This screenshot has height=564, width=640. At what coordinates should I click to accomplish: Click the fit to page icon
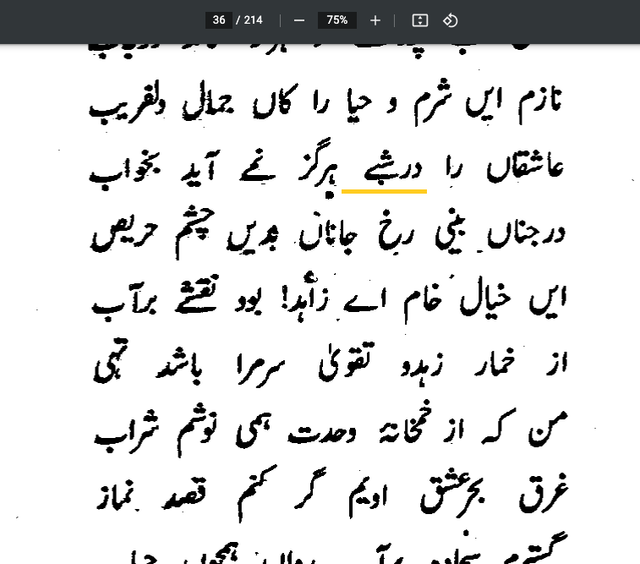pyautogui.click(x=420, y=20)
